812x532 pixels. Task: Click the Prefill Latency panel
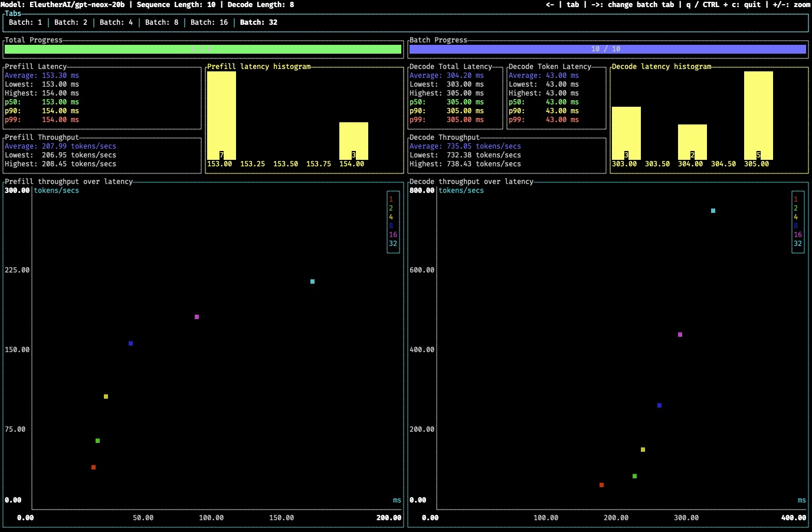pos(102,97)
